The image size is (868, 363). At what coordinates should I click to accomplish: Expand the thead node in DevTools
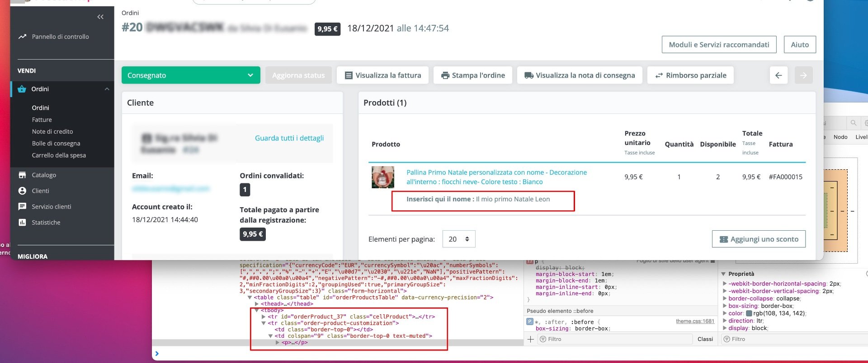tap(257, 304)
